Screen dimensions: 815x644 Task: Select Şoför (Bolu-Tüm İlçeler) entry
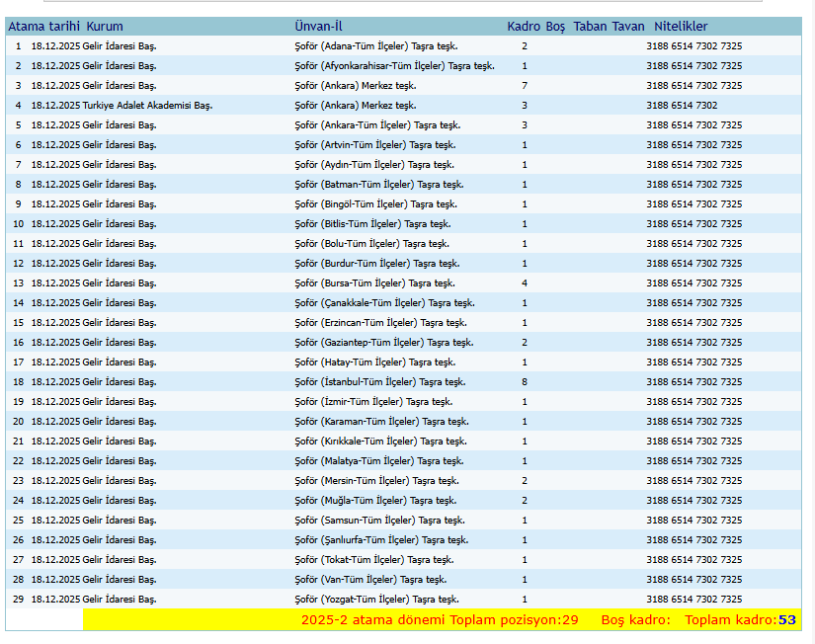point(372,244)
